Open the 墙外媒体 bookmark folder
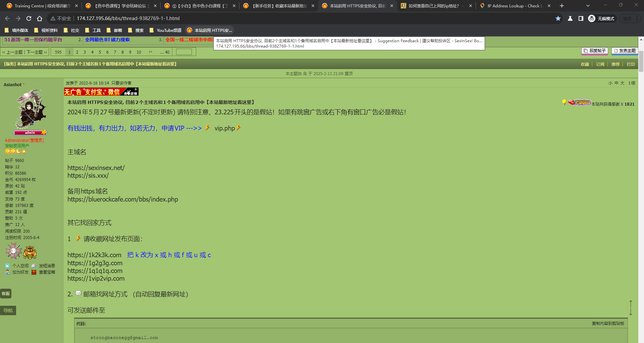The height and width of the screenshot is (343, 644). pyautogui.click(x=16, y=30)
